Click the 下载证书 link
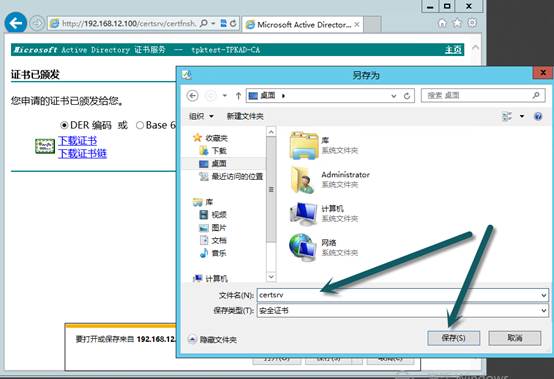The height and width of the screenshot is (379, 554). tap(77, 141)
